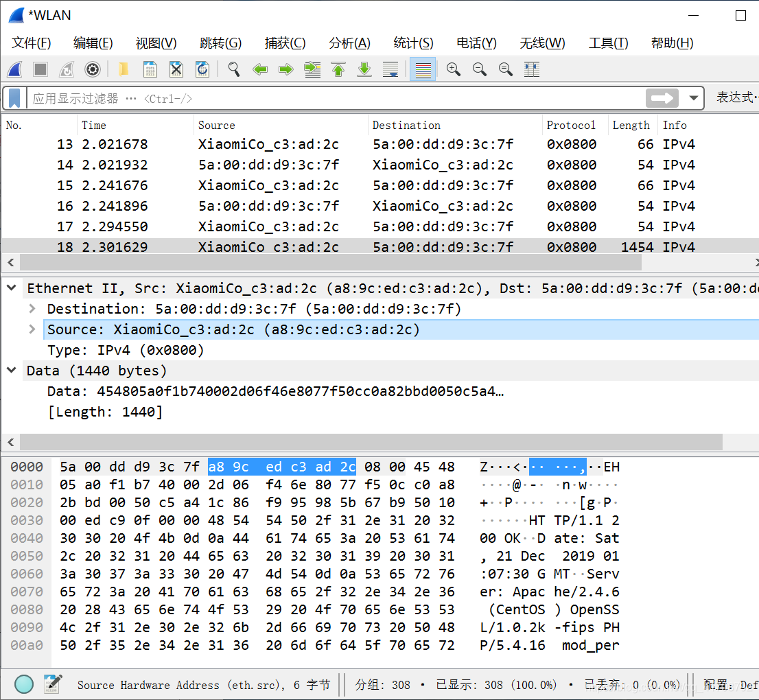
Task: Open the expert information circle indicator
Action: [24, 684]
